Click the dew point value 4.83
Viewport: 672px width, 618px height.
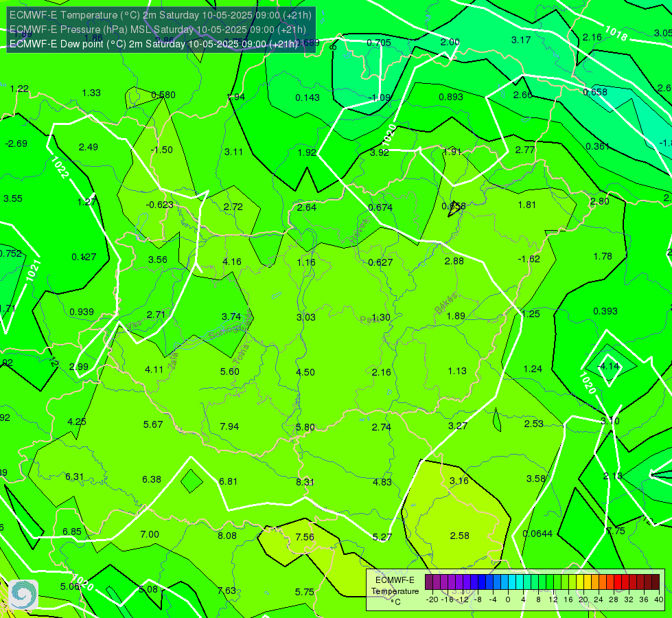coord(382,482)
